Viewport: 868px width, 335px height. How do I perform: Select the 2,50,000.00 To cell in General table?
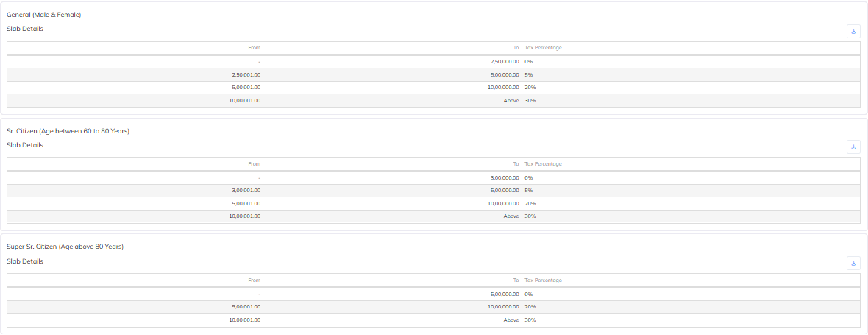tap(393, 61)
